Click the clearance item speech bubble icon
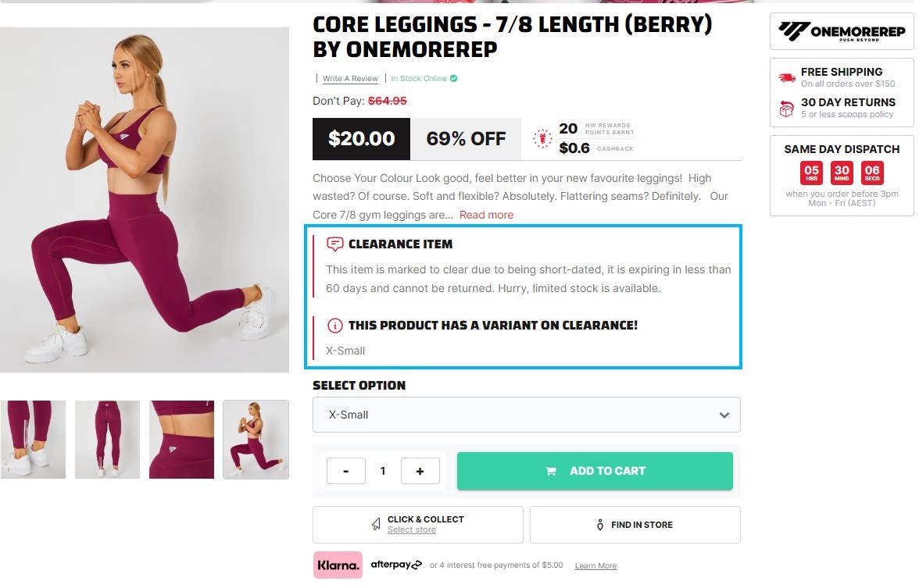The width and height of the screenshot is (919, 588). (x=335, y=244)
